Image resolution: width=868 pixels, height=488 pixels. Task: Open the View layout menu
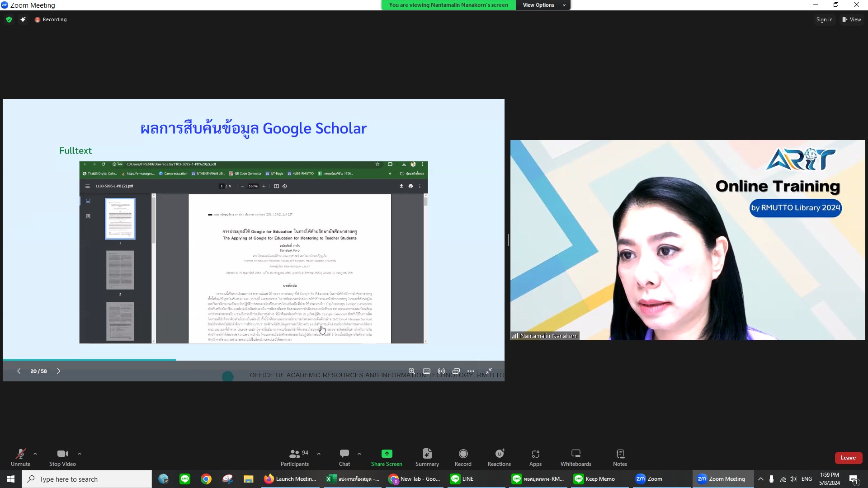click(x=852, y=19)
